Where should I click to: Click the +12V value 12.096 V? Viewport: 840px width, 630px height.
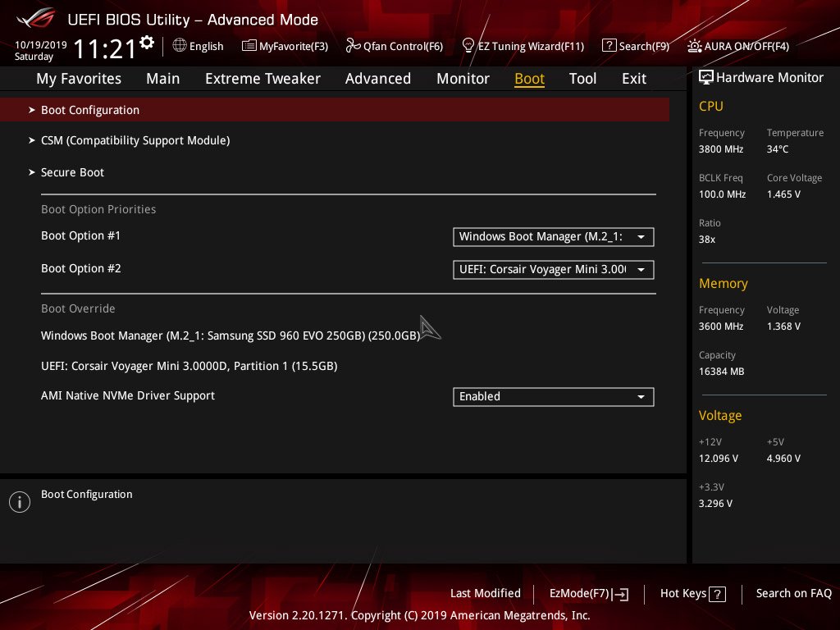tap(719, 459)
